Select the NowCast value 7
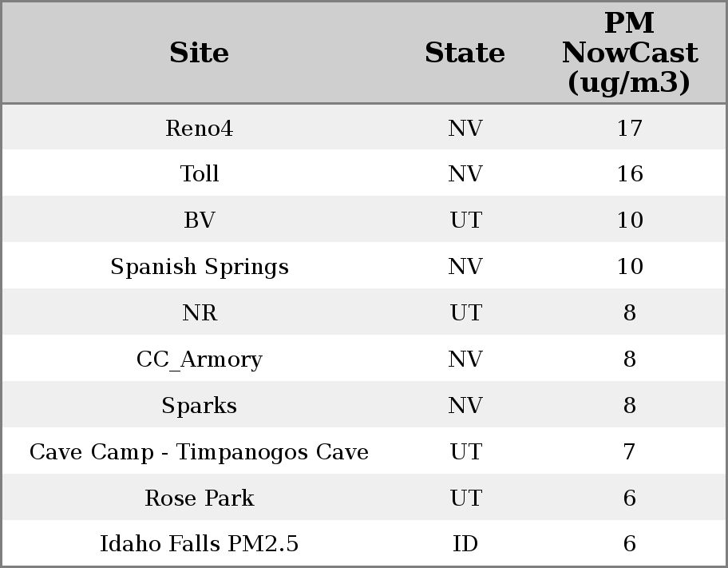This screenshot has height=568, width=728. coord(629,452)
